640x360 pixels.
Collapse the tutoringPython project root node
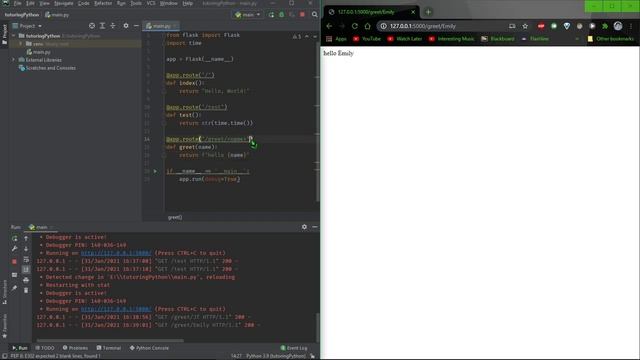[14, 36]
